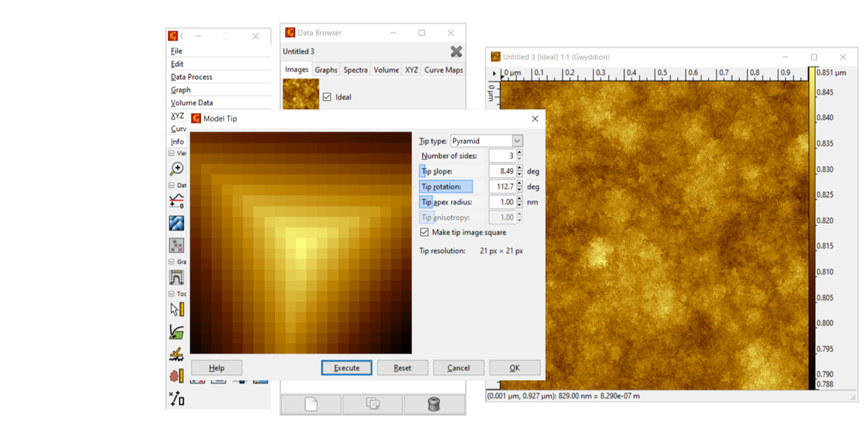Click the read value under pointer tool
Viewport: 868px width, 443px height.
177,309
